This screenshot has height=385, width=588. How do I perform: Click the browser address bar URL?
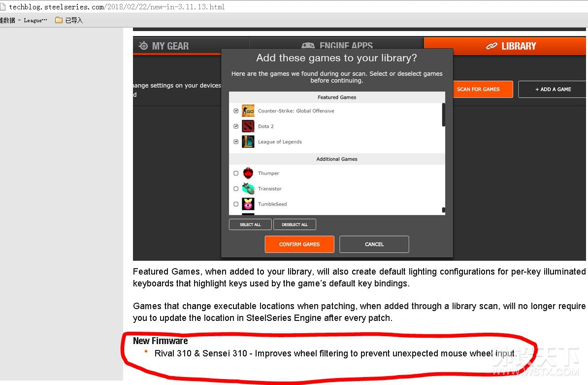pos(117,7)
